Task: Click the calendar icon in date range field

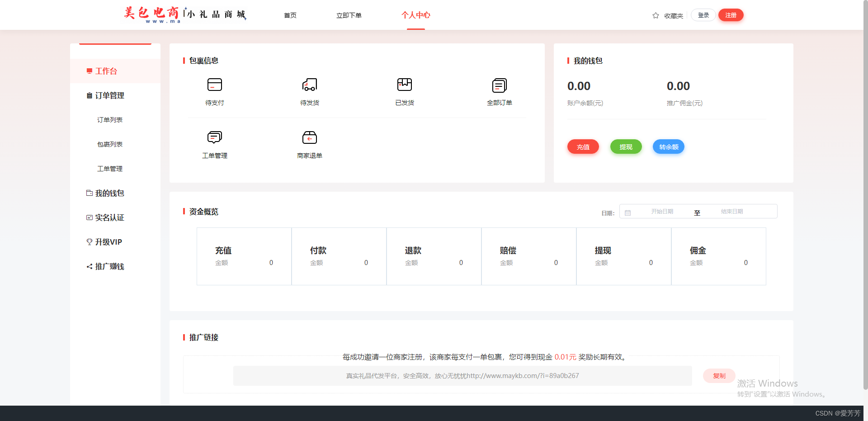Action: click(x=627, y=213)
